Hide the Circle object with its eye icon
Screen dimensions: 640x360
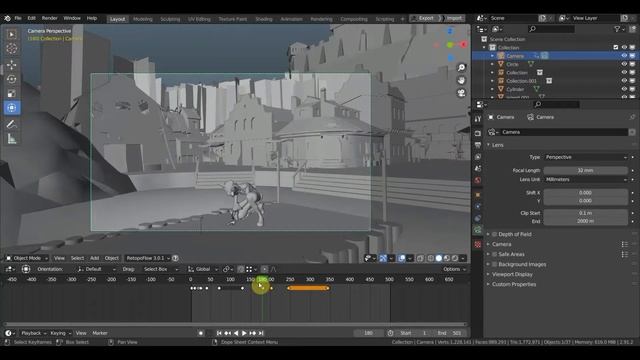[624, 64]
